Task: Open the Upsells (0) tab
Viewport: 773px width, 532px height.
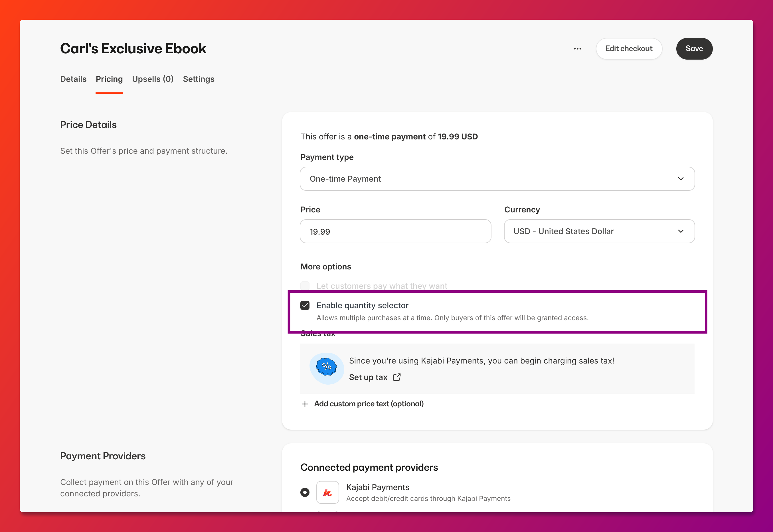Action: [x=153, y=79]
